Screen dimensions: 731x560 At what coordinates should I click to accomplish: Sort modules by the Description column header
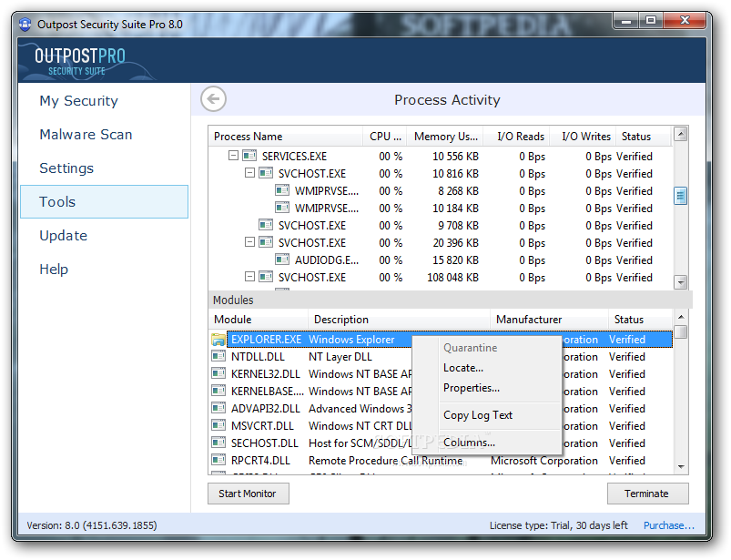pyautogui.click(x=399, y=320)
